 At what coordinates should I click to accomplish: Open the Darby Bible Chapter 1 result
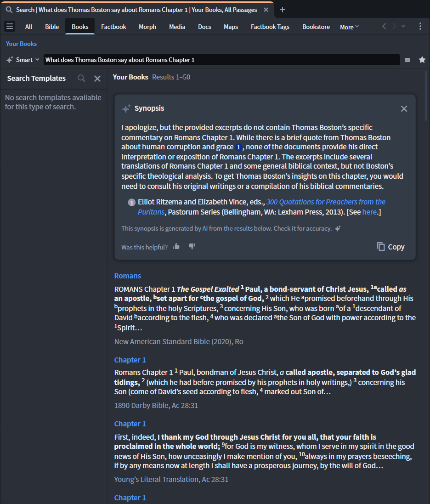point(130,360)
